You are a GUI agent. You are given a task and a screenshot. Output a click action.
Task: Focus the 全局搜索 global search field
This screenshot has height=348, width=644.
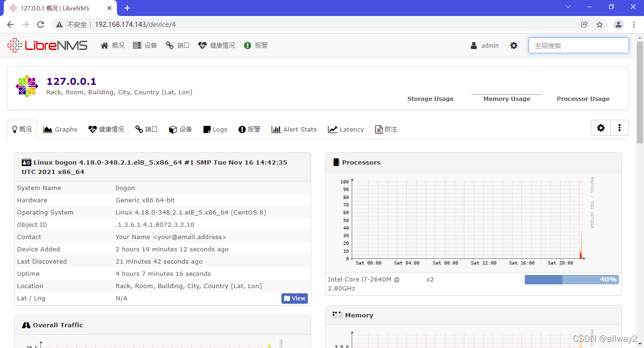click(x=578, y=45)
